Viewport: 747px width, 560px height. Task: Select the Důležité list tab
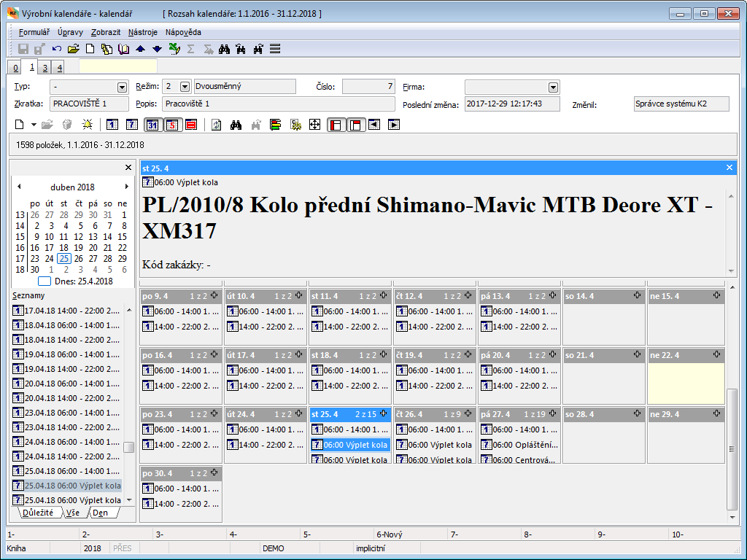tap(38, 513)
